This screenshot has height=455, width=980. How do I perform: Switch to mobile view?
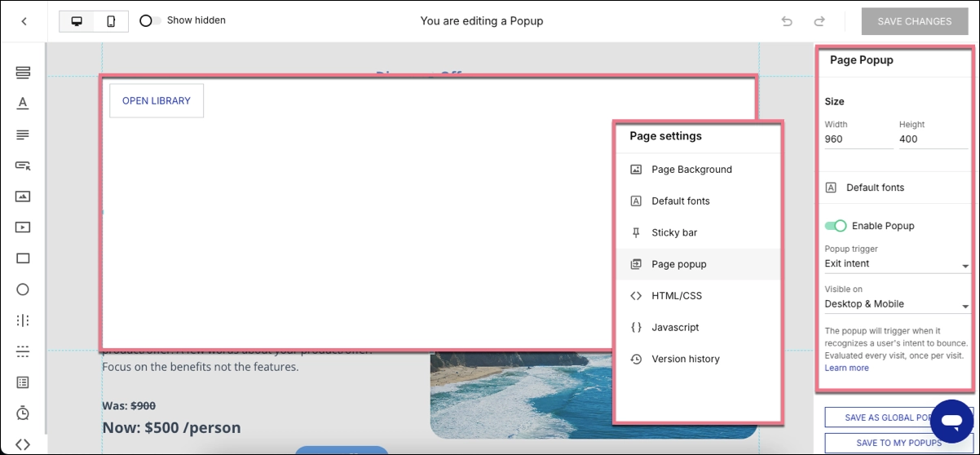(111, 21)
